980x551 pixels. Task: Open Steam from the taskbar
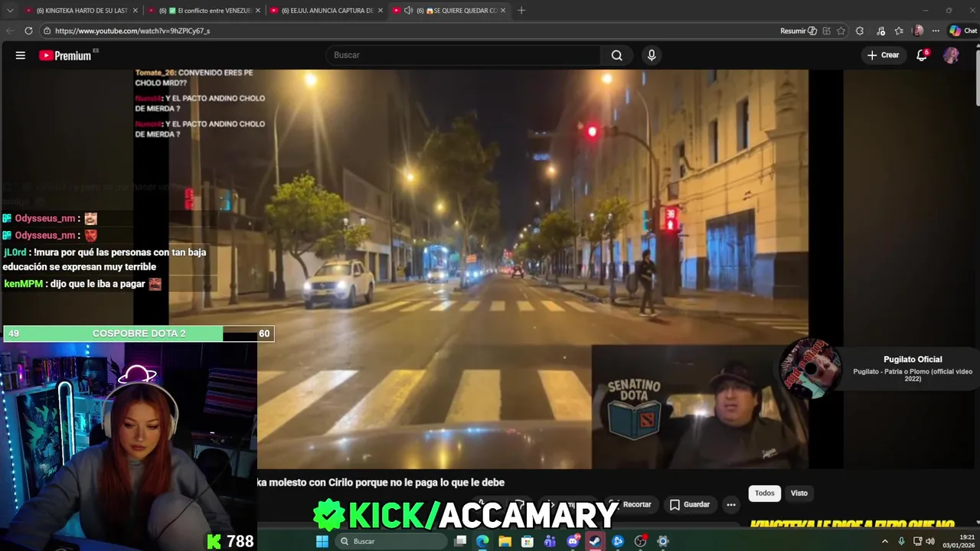pos(595,541)
